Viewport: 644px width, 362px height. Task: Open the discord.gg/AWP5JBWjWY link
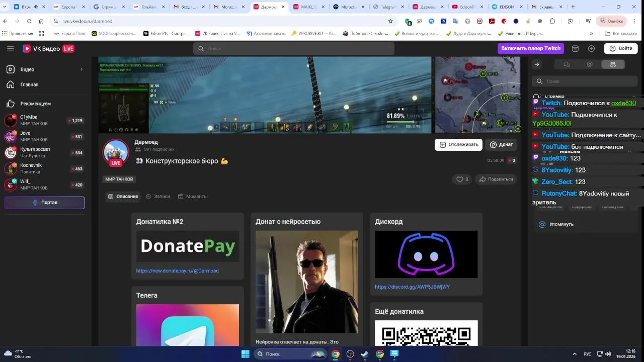click(x=412, y=287)
